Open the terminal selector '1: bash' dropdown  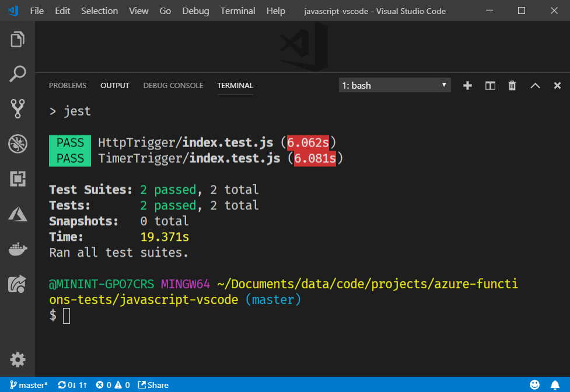[x=395, y=85]
